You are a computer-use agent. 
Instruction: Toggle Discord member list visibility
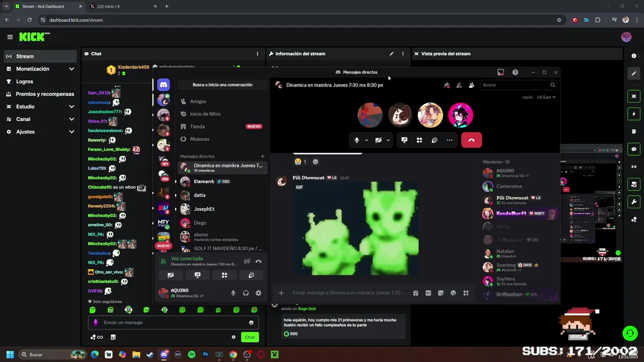point(471,85)
